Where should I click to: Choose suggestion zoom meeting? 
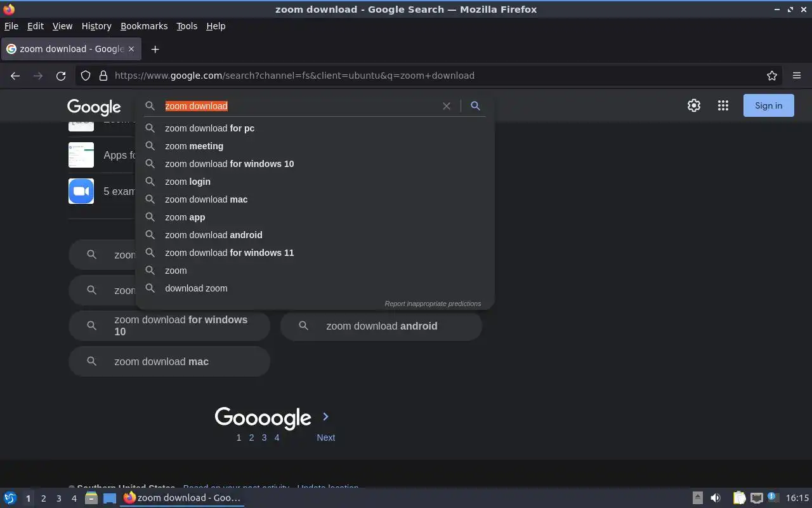pyautogui.click(x=315, y=146)
